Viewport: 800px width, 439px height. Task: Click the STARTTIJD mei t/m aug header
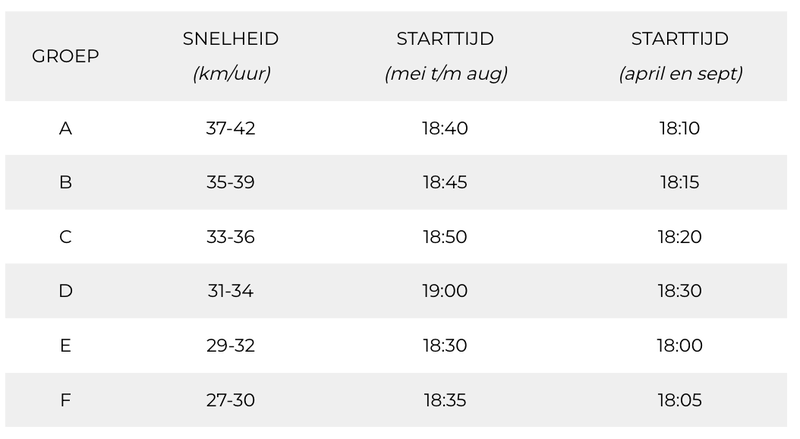(445, 56)
